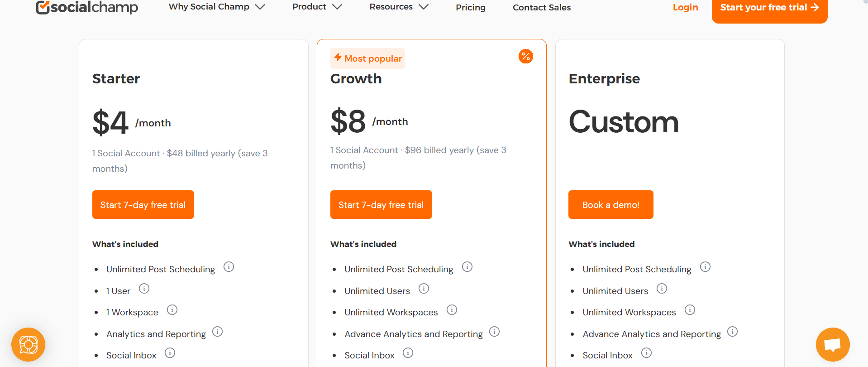Click info icon beside Starter's 1 User
This screenshot has height=367, width=868.
tap(144, 289)
